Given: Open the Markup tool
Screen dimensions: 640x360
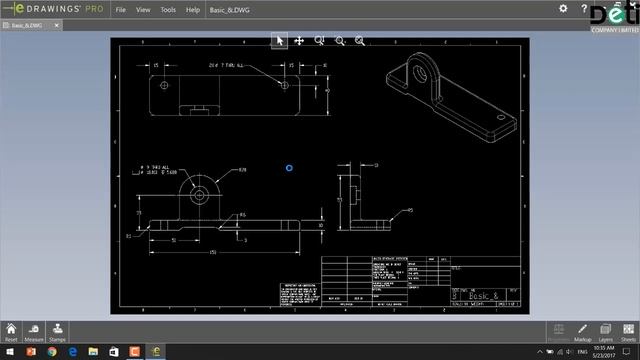Looking at the screenshot, I should 582,332.
